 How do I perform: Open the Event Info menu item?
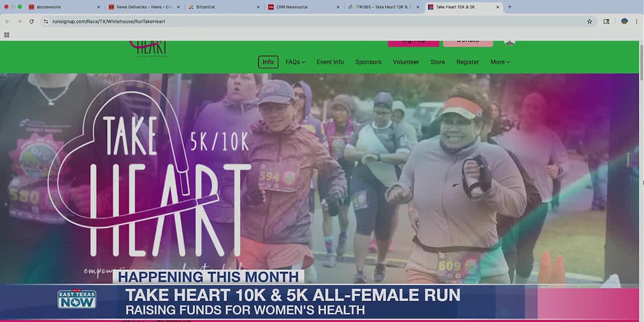pyautogui.click(x=330, y=62)
